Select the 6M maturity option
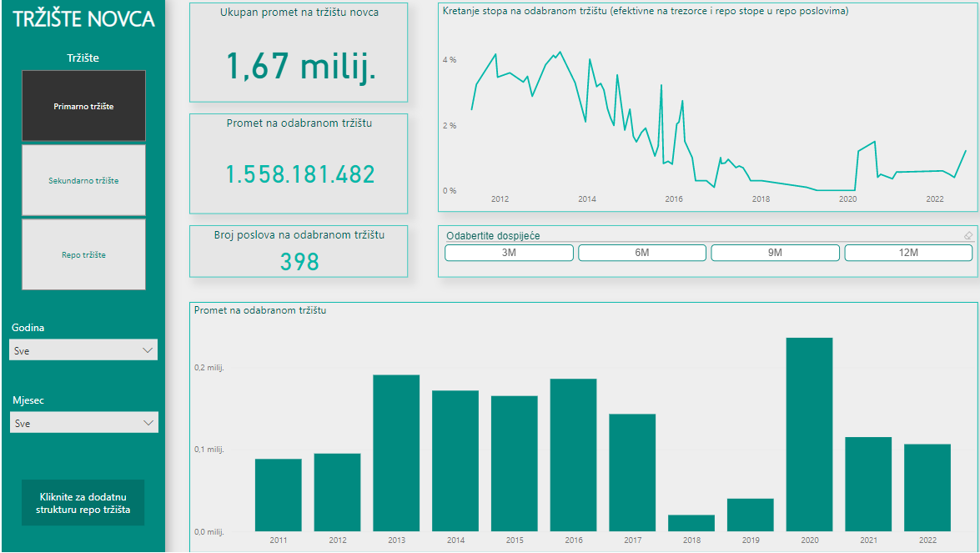 tap(642, 253)
